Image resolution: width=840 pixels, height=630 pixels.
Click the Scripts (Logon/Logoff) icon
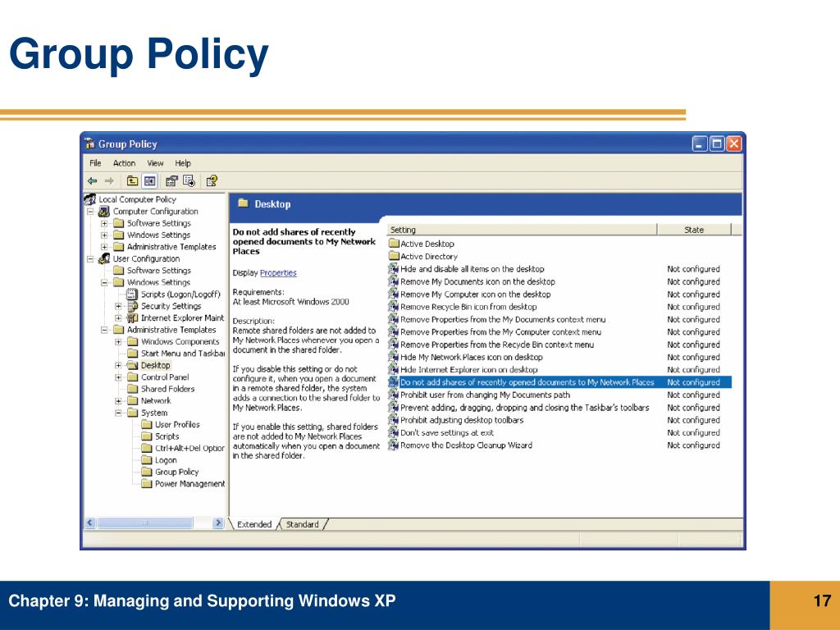coord(132,294)
